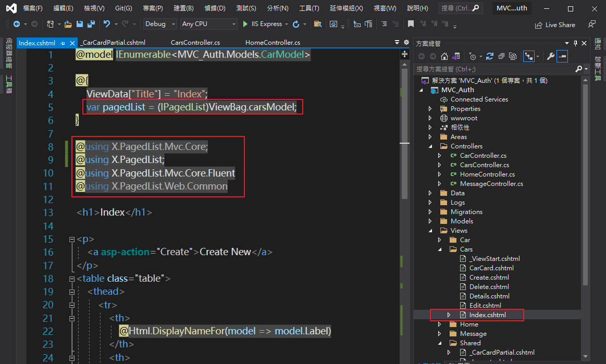Pin the Solution Explorer panel
606x364 pixels.
tap(577, 43)
